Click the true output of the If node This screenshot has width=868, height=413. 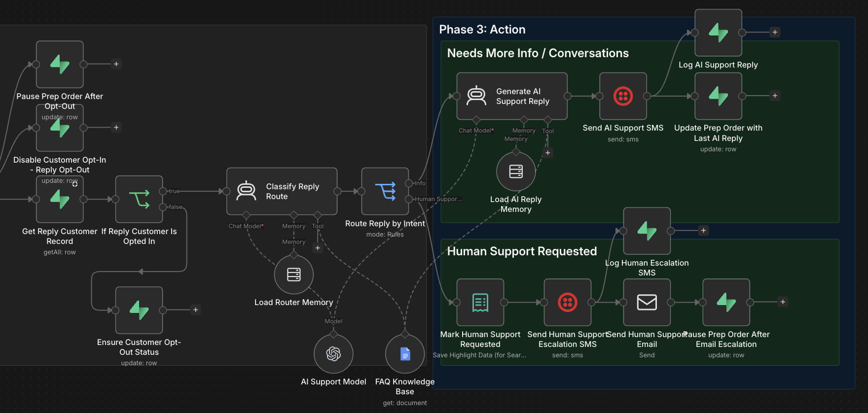pos(163,191)
